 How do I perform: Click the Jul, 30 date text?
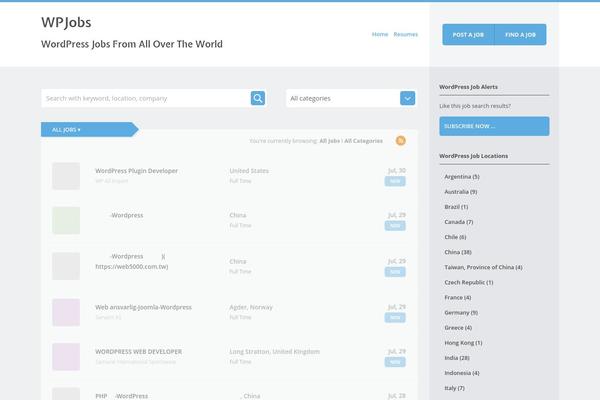pos(397,170)
